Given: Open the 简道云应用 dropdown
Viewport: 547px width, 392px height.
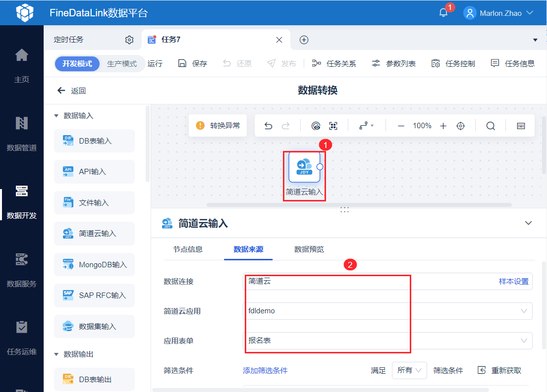Looking at the screenshot, I should 387,311.
